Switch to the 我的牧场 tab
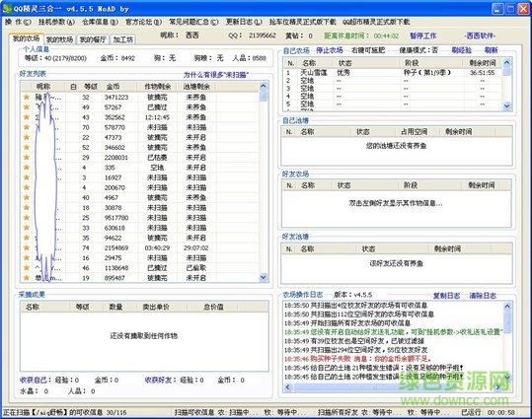The height and width of the screenshot is (419, 532). tap(59, 39)
